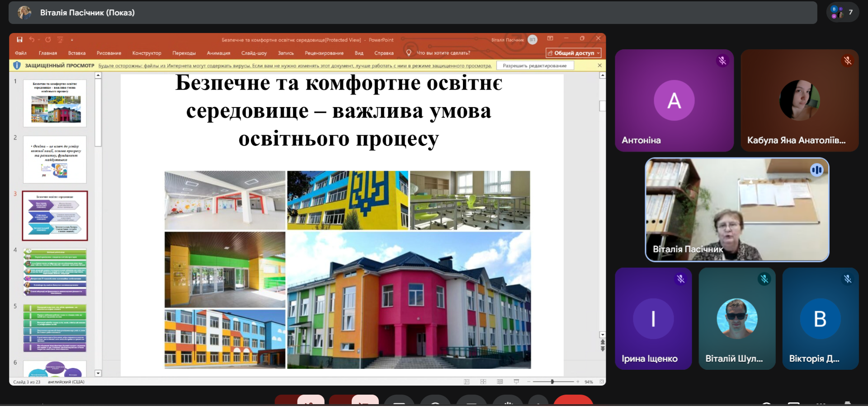Switch to Slide Sorter view icon
868x410 pixels.
tap(483, 382)
